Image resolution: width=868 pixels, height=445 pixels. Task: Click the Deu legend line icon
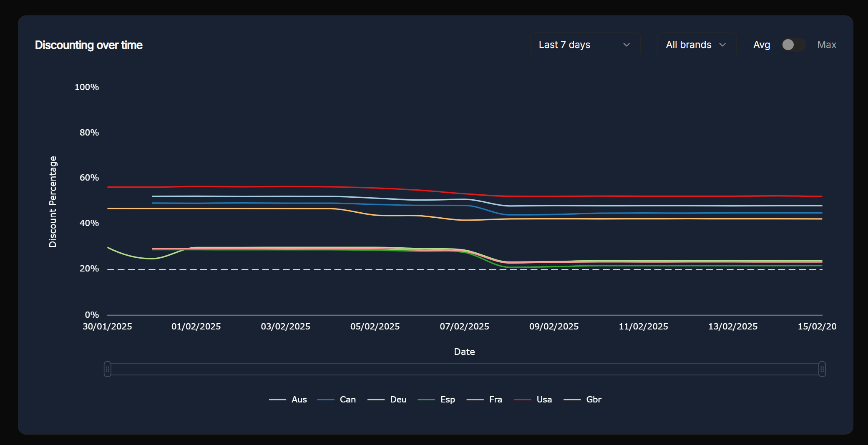coord(376,400)
